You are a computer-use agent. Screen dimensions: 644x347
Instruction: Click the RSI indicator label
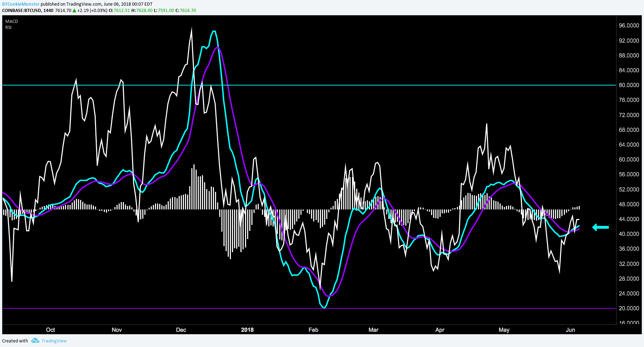pos(8,28)
